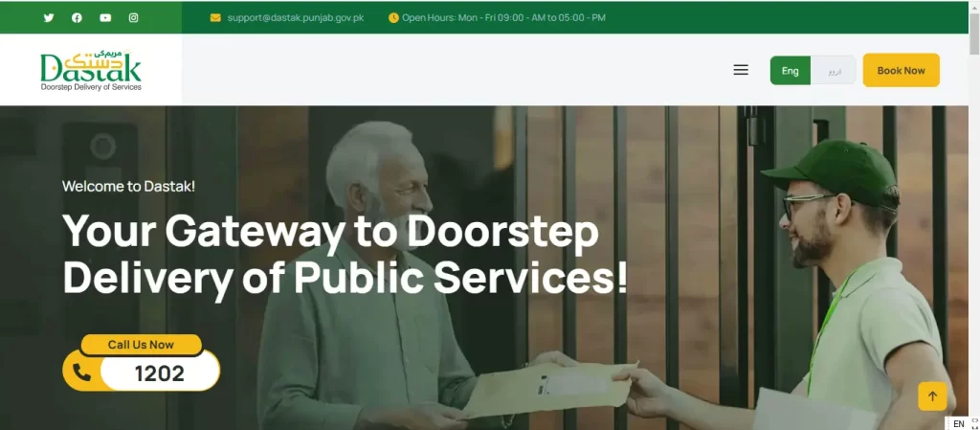Open the Facebook social link icon
Image resolution: width=980 pixels, height=430 pixels.
77,17
